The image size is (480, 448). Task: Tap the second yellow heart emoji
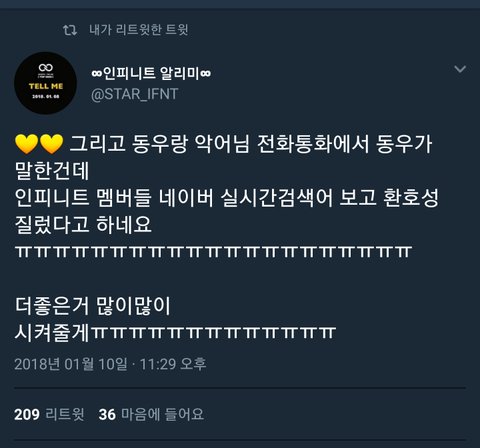(51, 144)
